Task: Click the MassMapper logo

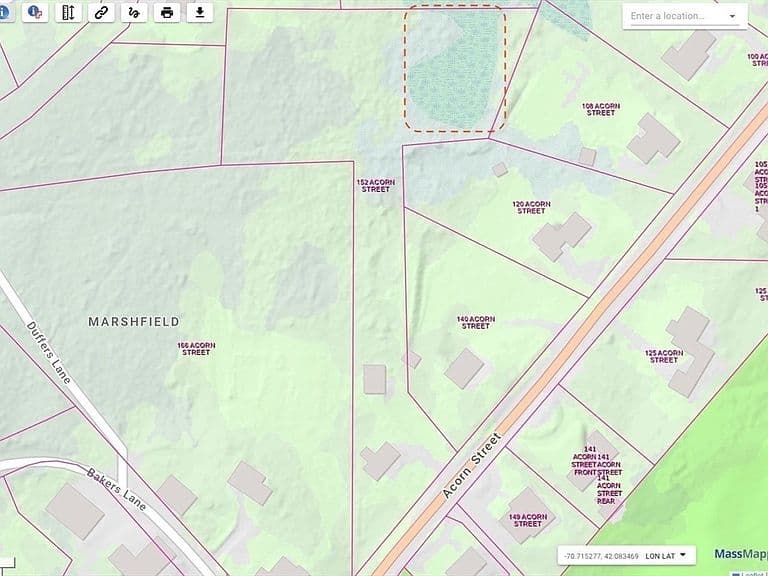Action: 741,554
